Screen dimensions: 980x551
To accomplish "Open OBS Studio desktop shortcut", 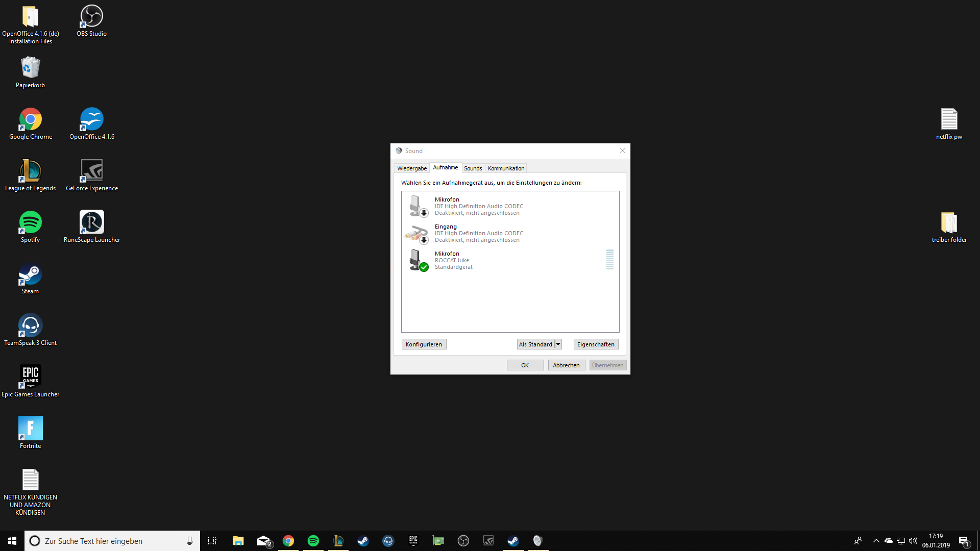I will 91,21.
